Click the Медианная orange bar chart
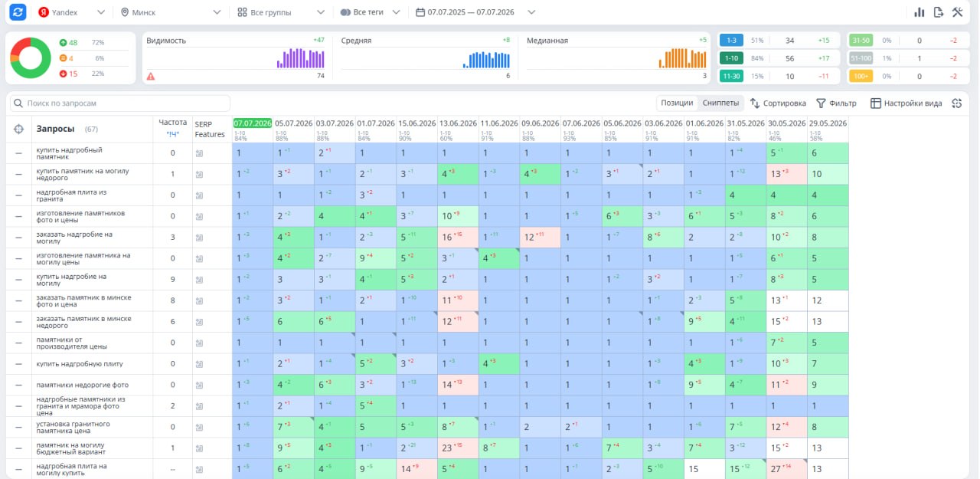980x479 pixels. coord(683,59)
